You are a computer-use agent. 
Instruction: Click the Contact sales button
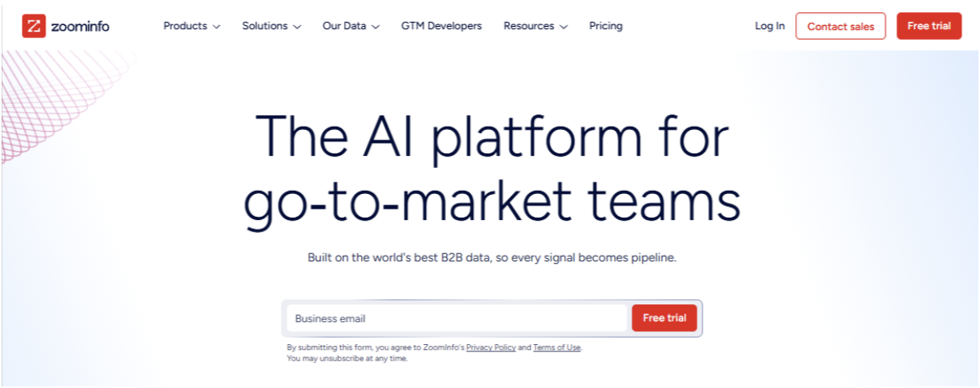click(x=840, y=26)
